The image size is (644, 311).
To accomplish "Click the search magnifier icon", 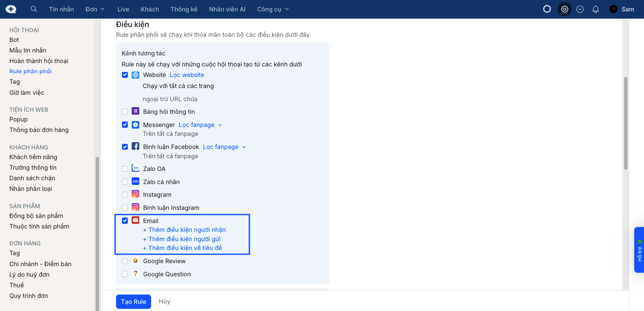I will tap(34, 9).
